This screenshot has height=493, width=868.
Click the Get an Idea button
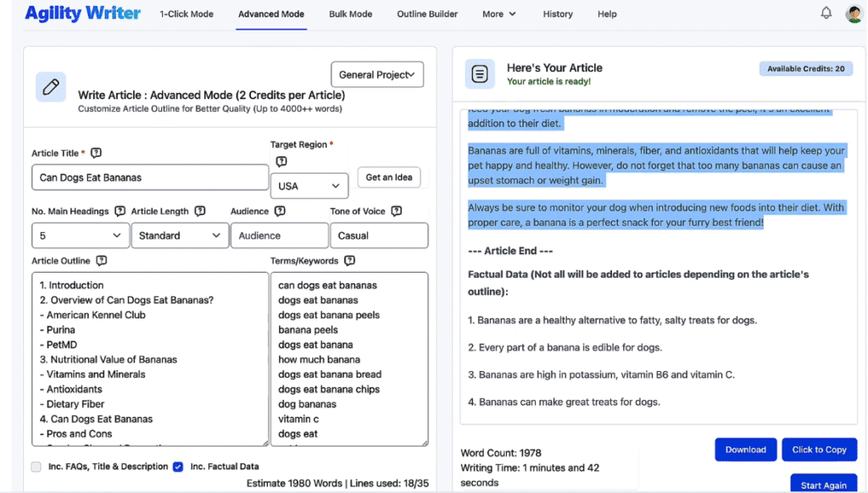coord(388,177)
